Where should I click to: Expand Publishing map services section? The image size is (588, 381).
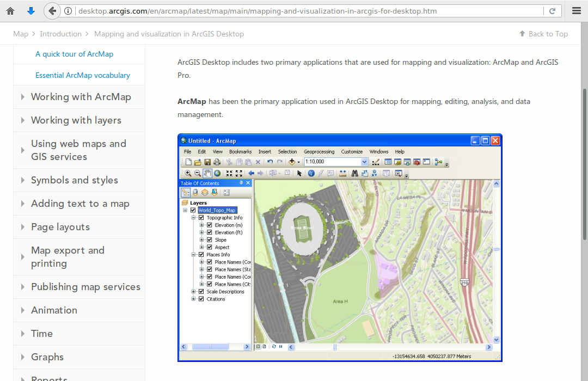79,287
